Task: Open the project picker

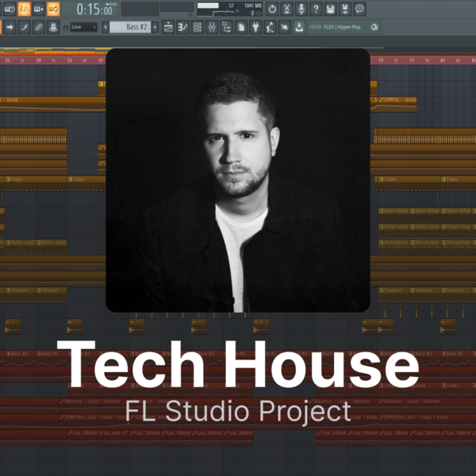Action: click(x=241, y=27)
